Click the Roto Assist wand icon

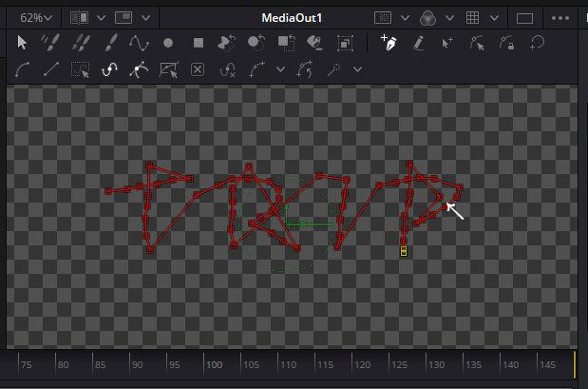[x=333, y=69]
